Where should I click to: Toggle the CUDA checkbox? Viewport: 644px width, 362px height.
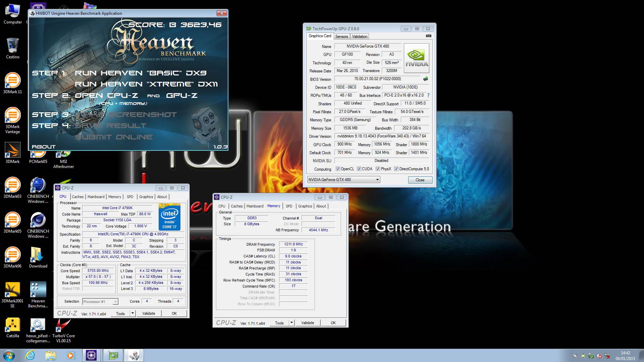coord(359,169)
